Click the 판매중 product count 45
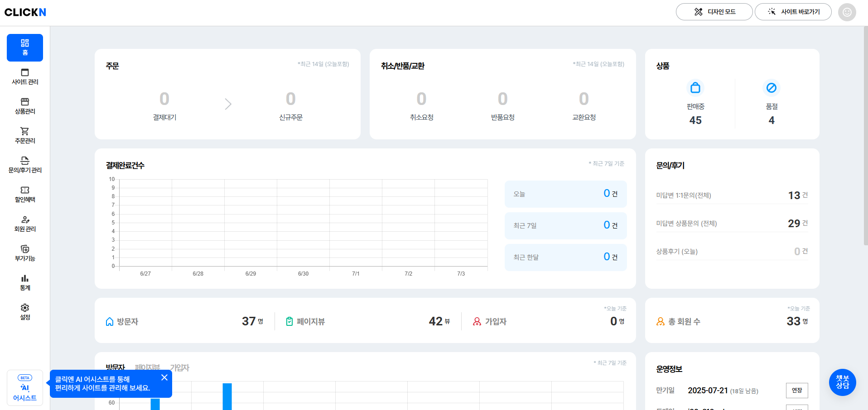 tap(695, 120)
